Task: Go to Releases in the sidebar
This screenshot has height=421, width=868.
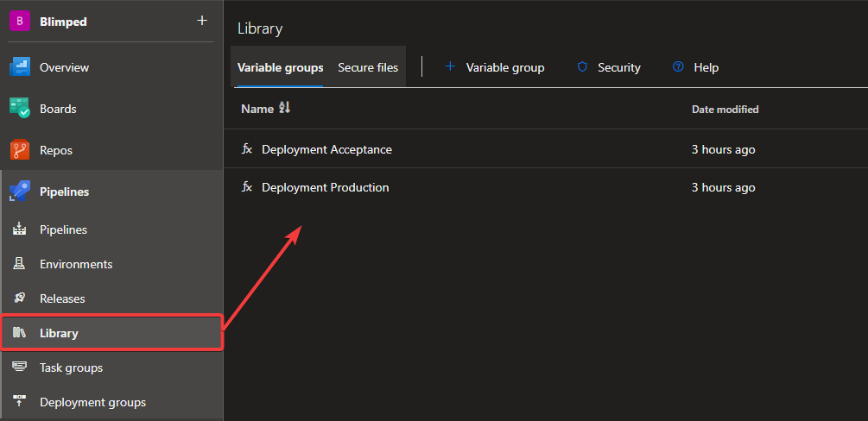Action: coord(62,298)
